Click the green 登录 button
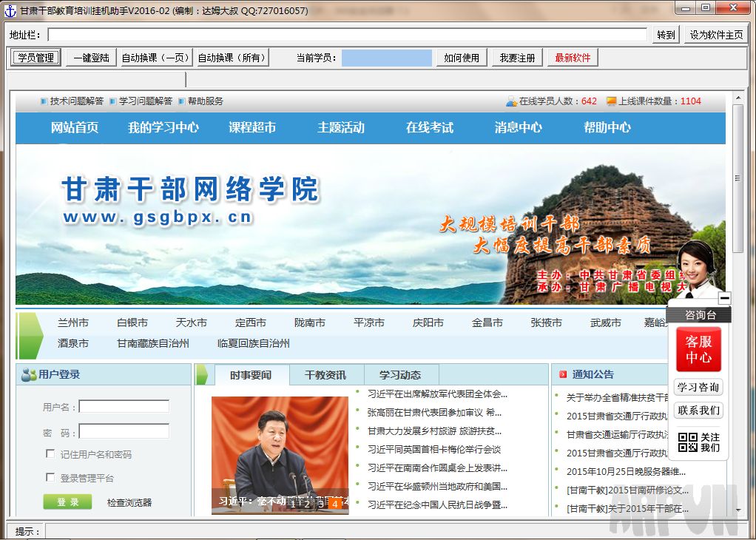This screenshot has height=540, width=756. coord(67,502)
